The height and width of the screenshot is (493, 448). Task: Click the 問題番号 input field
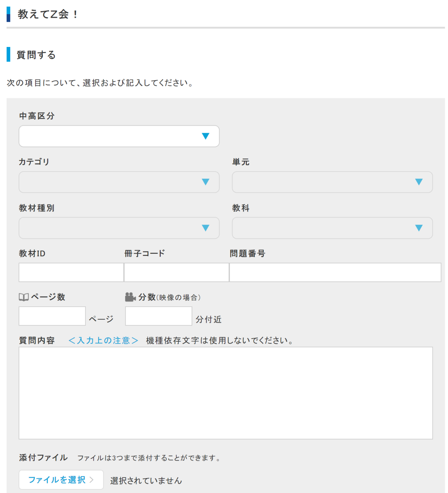(335, 272)
